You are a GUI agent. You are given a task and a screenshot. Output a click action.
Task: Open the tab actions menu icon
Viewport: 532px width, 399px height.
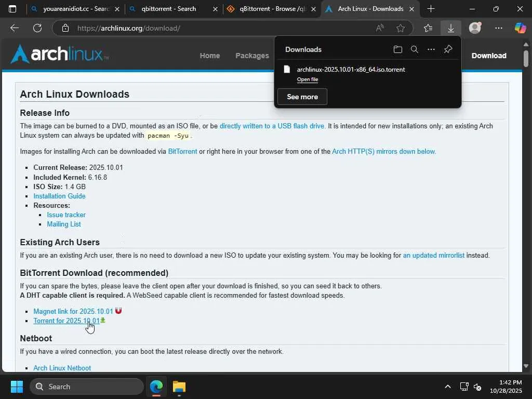pyautogui.click(x=12, y=9)
